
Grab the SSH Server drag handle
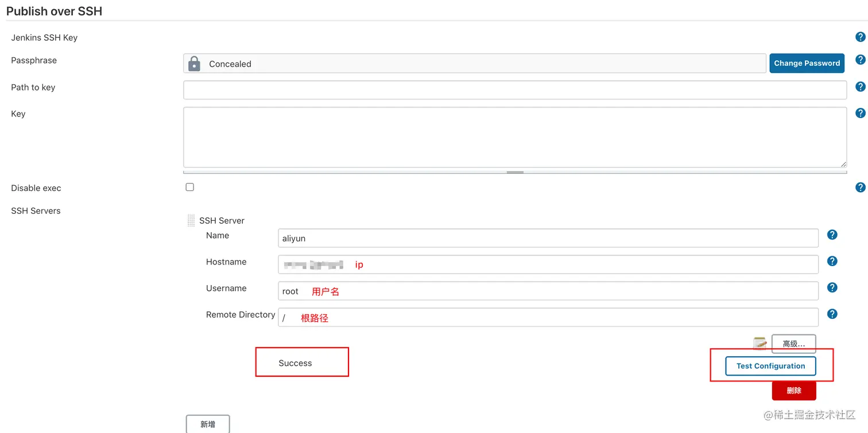(x=191, y=220)
